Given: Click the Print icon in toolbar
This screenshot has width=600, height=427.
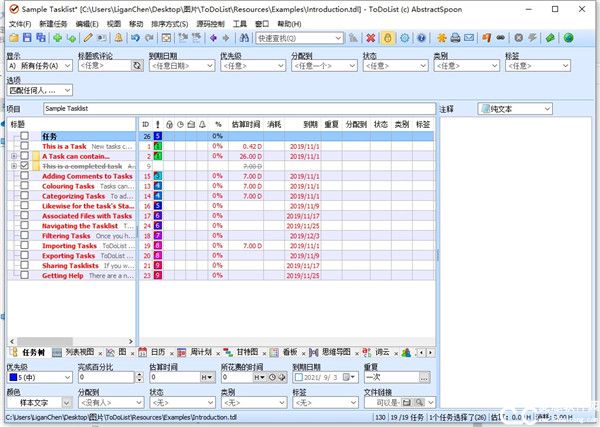Looking at the screenshot, I should [456, 38].
